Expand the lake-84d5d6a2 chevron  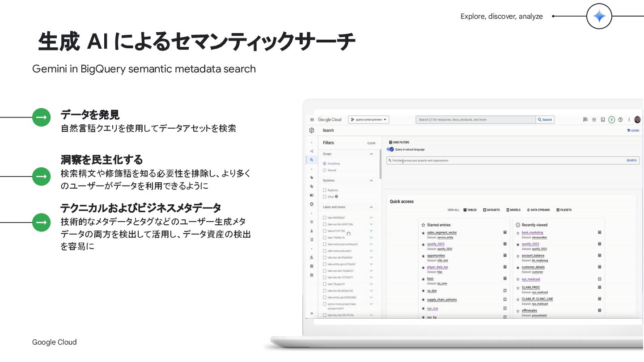371,218
